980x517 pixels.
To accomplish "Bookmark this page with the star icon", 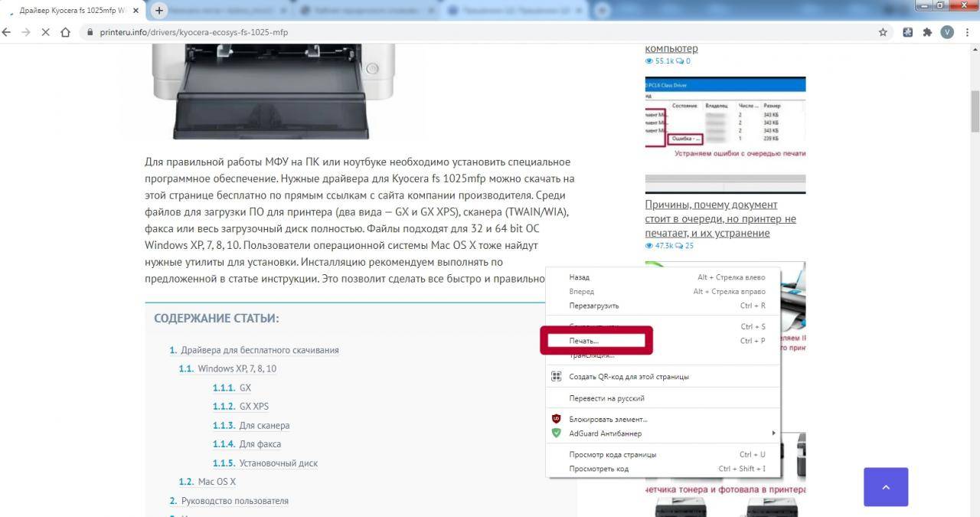I will click(x=883, y=32).
